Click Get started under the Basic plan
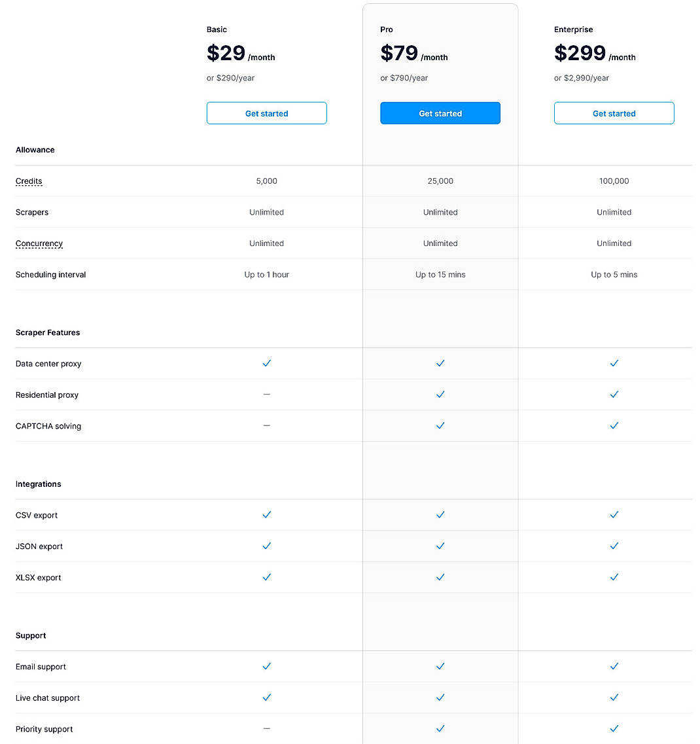700x744 pixels. (266, 113)
